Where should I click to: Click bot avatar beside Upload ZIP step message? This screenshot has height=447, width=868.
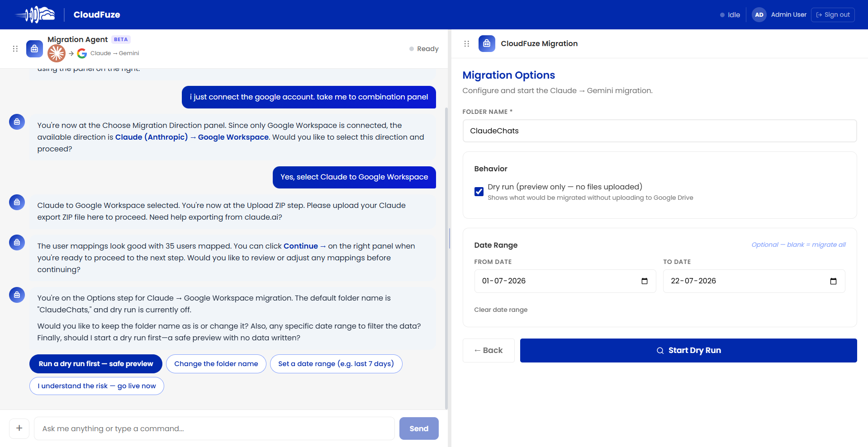(x=17, y=202)
